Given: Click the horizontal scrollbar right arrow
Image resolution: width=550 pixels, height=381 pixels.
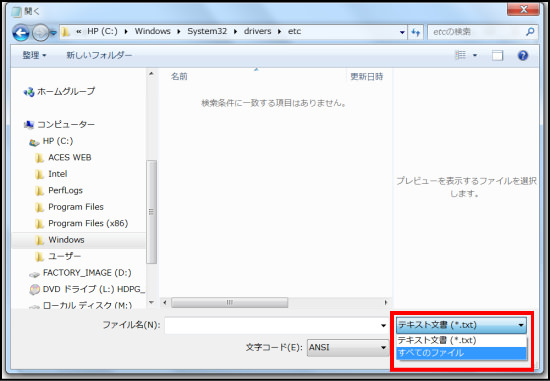Looking at the screenshot, I should click(x=385, y=302).
